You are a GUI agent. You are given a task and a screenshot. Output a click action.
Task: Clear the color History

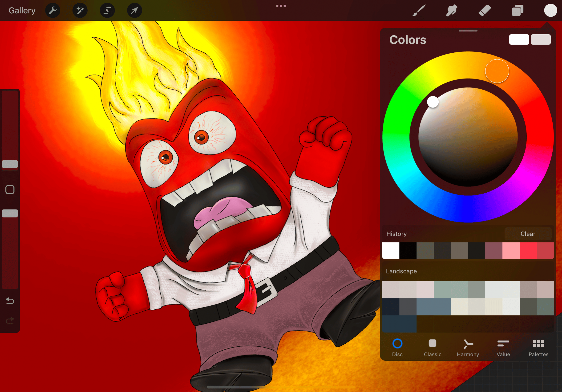click(x=528, y=234)
